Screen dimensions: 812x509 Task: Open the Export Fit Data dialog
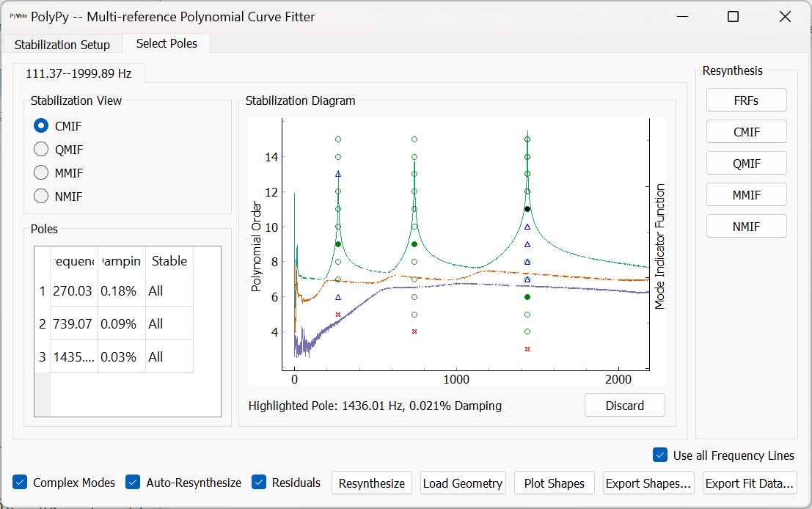point(750,483)
